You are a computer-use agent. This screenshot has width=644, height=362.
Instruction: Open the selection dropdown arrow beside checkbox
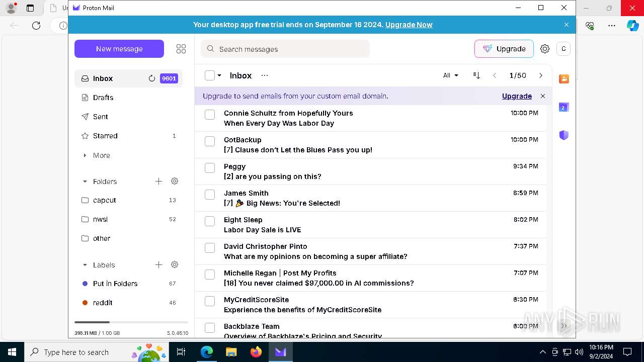tap(219, 75)
